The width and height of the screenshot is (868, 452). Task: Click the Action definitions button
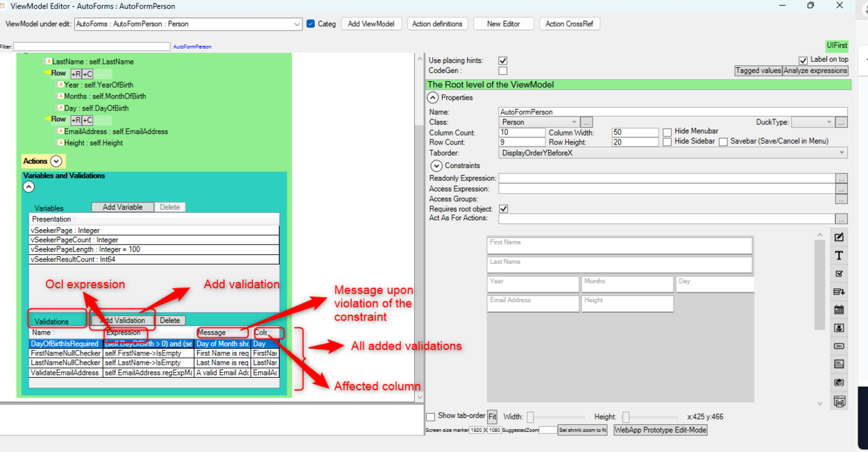click(x=437, y=24)
